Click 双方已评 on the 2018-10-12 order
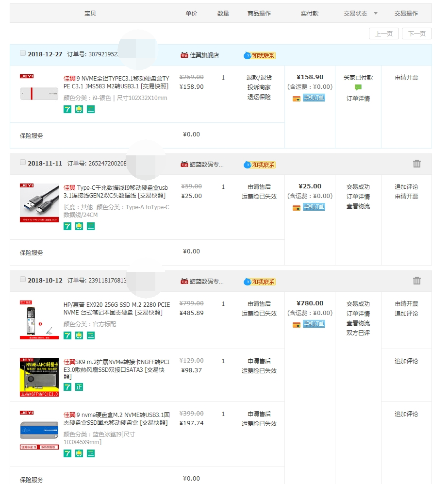The width and height of the screenshot is (448, 484). tap(358, 333)
